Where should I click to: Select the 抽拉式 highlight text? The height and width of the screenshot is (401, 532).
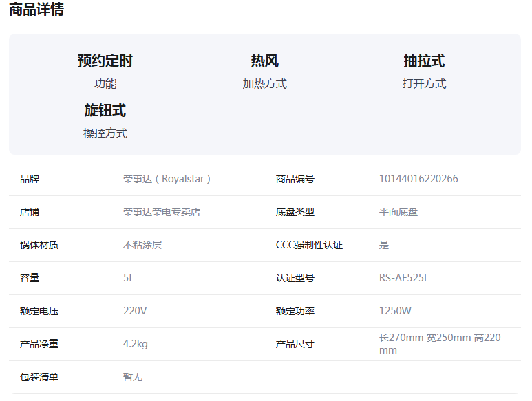[424, 61]
